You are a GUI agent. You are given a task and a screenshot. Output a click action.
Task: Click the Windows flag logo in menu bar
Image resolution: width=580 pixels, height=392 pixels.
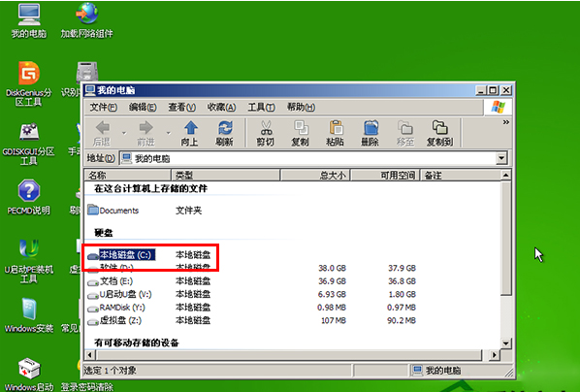498,108
